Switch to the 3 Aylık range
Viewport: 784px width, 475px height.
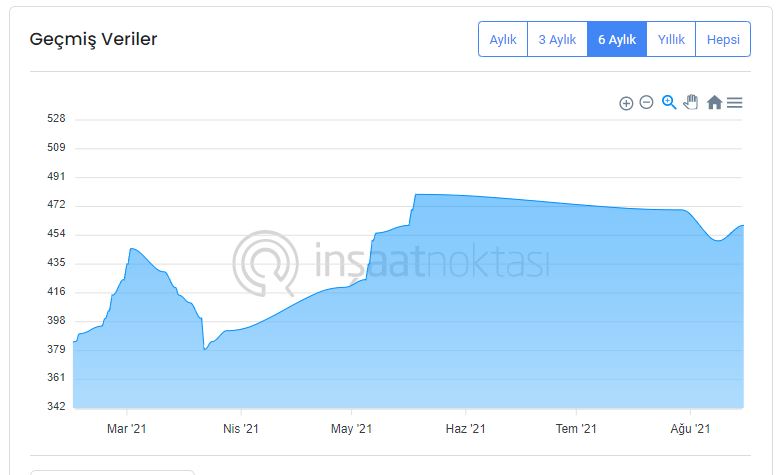[557, 39]
